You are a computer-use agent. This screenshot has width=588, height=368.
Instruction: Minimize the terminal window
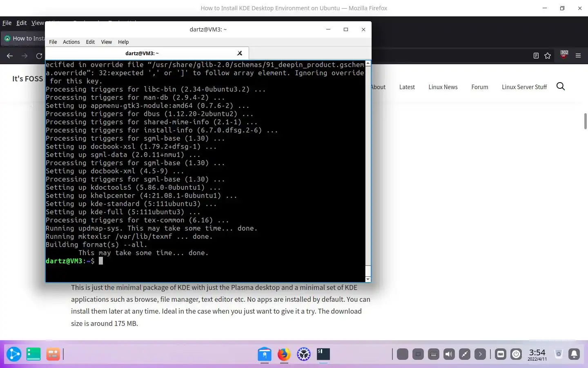pos(328,29)
